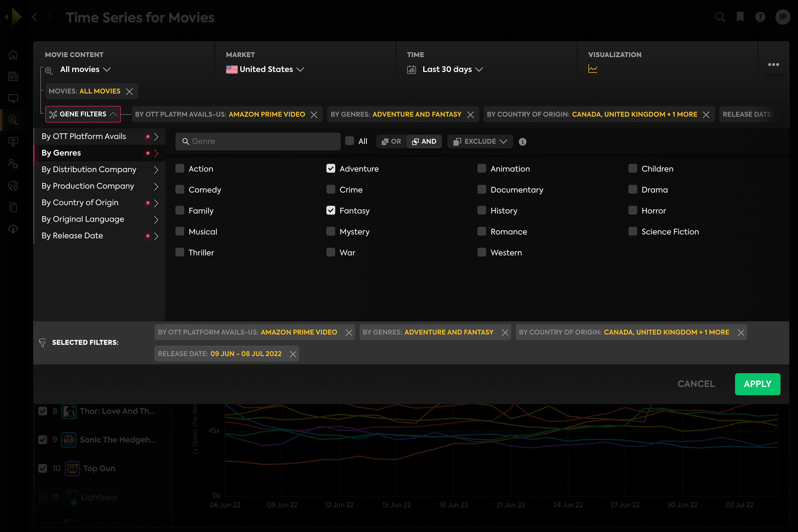Viewport: 798px width, 532px height.
Task: Click the search icon in top bar
Action: click(720, 17)
